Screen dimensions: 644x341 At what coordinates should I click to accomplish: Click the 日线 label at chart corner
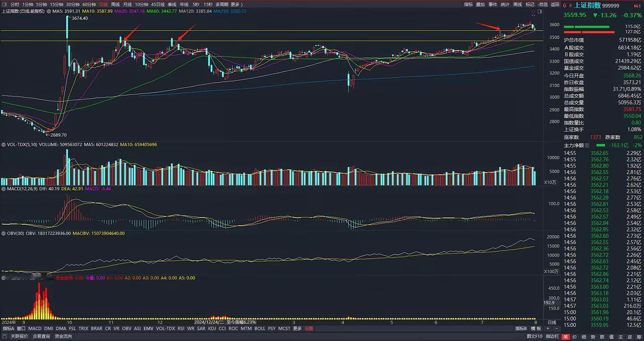552,322
